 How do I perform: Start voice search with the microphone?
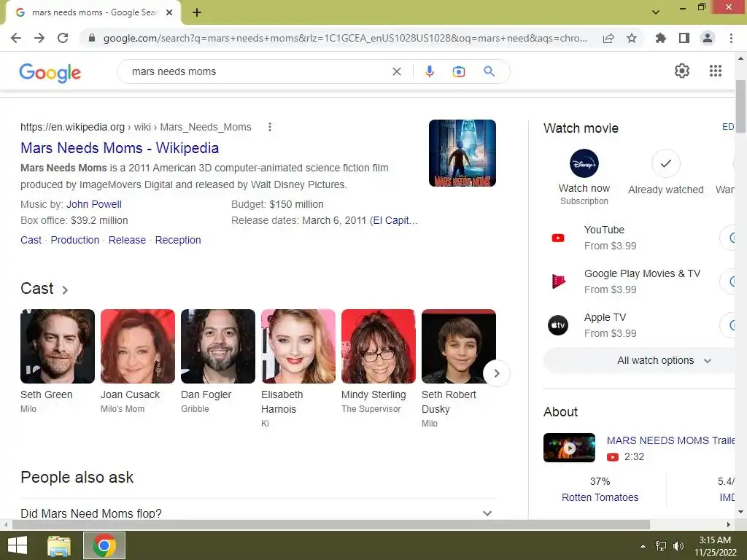[x=429, y=71]
